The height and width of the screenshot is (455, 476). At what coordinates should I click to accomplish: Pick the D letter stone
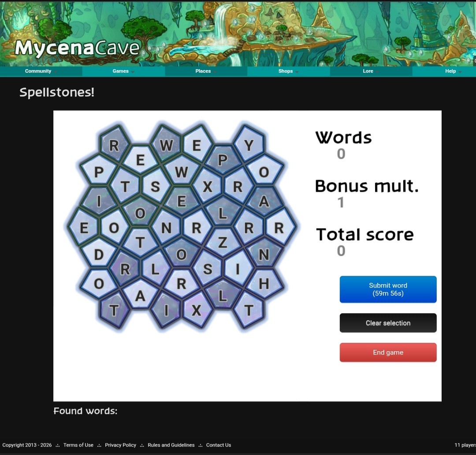(99, 255)
